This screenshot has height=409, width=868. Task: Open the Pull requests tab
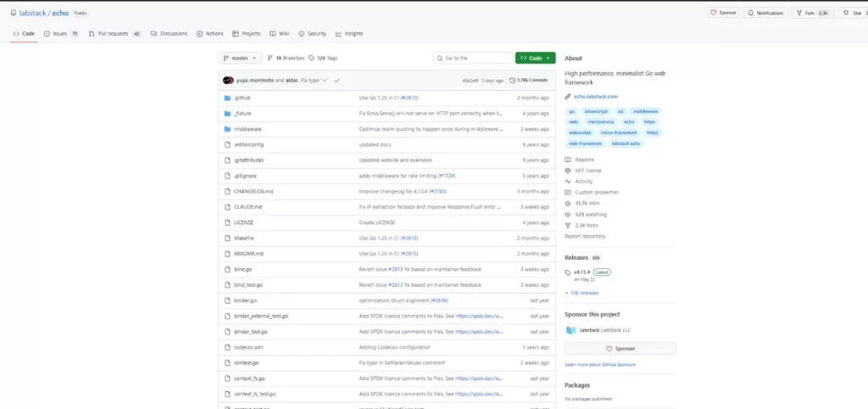coord(114,34)
